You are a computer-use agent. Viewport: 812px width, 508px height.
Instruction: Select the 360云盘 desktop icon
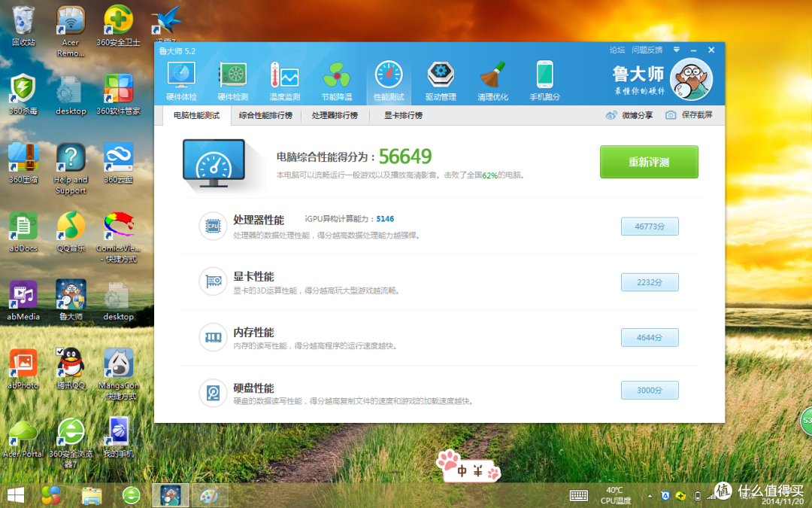[118, 163]
